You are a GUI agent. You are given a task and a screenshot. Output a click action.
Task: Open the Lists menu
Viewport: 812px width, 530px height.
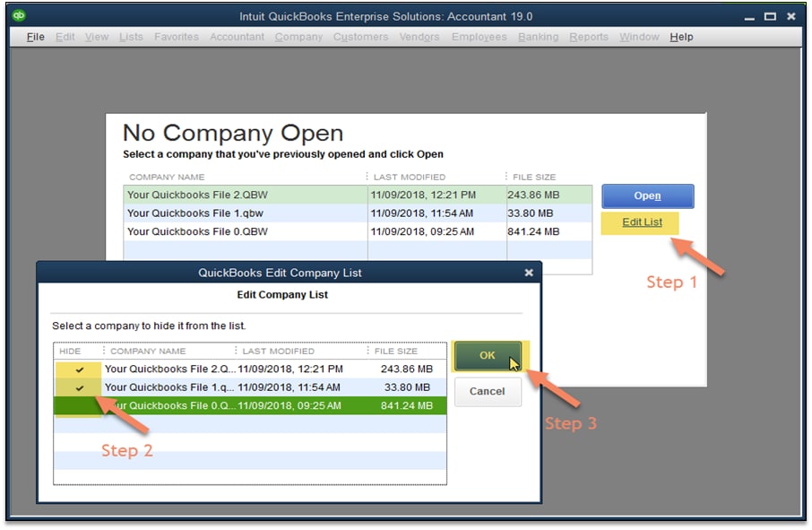click(131, 37)
